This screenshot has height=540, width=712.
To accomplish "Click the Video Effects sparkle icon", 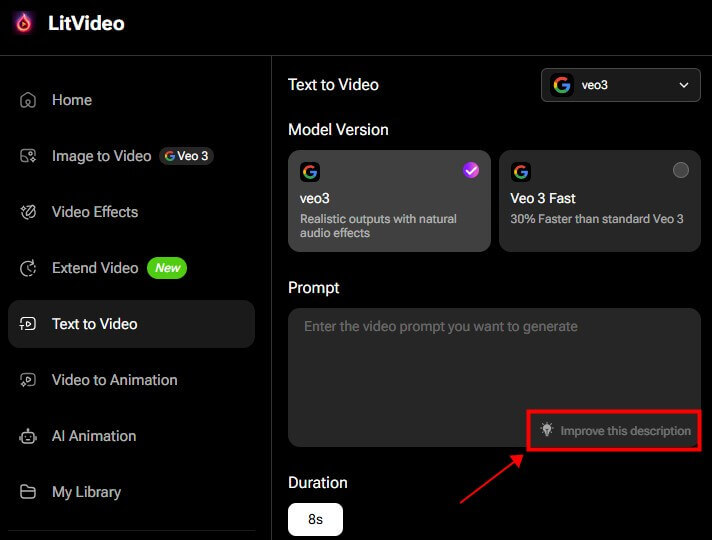I will click(28, 212).
